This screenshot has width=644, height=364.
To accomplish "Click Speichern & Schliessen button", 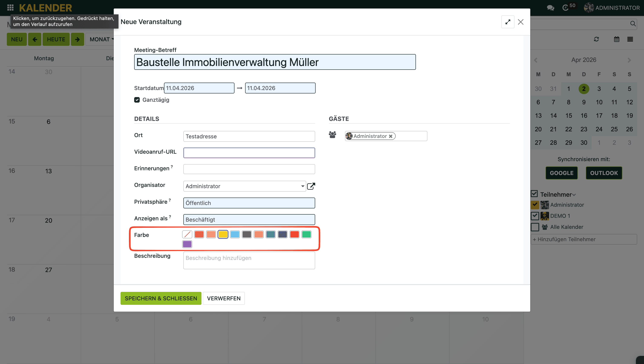I will [161, 298].
